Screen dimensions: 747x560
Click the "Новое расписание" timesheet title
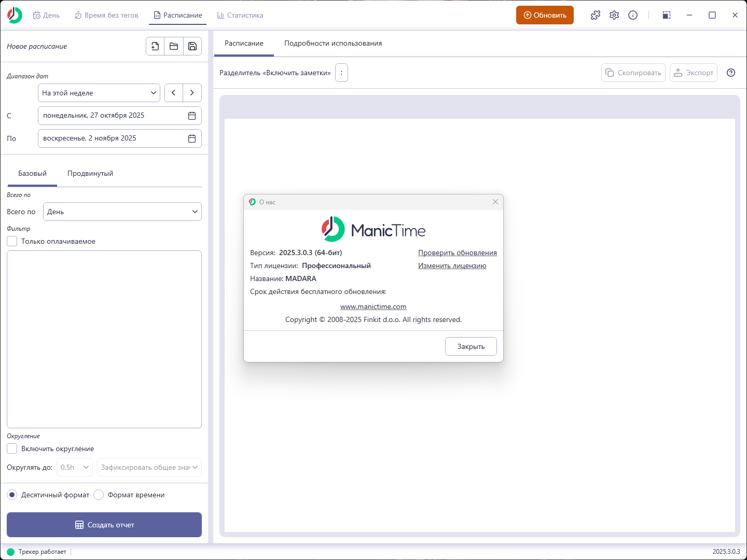[x=37, y=46]
